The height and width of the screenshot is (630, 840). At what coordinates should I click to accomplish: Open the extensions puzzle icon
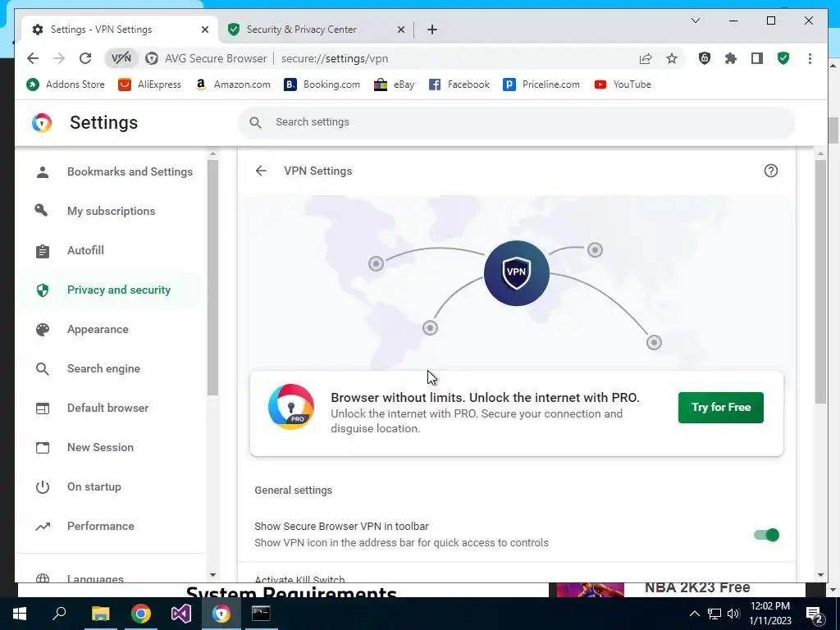click(x=731, y=58)
